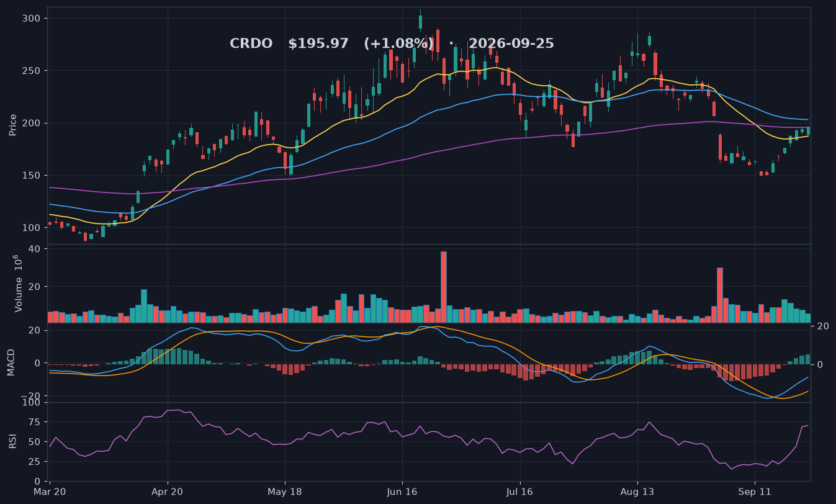Click the 25 RSI axis tick
Screen dimensions: 836x504
[x=35, y=462]
